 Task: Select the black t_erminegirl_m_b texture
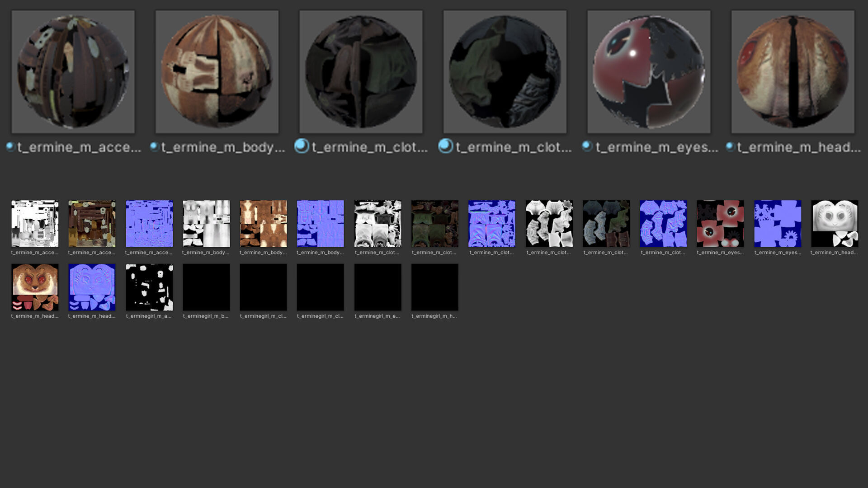tap(206, 287)
